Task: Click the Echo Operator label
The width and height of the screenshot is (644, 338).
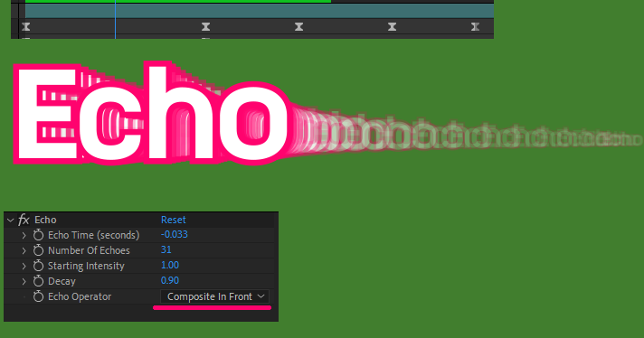Action: point(80,296)
